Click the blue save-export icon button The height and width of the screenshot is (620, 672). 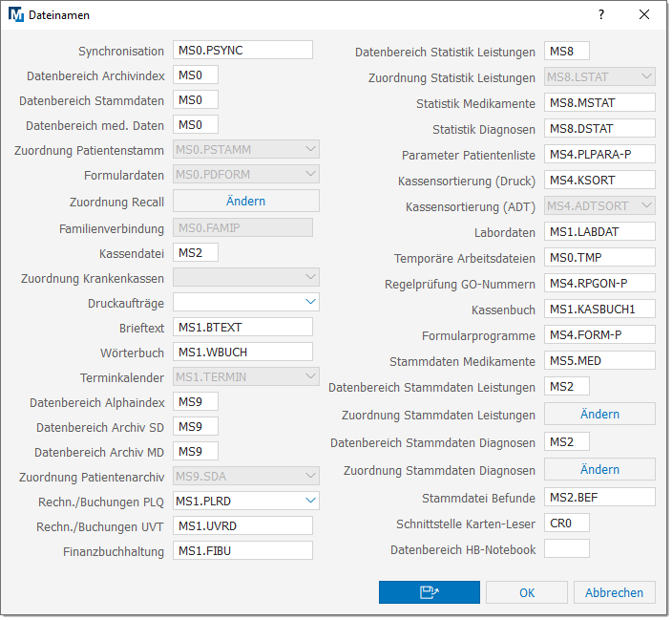[427, 592]
